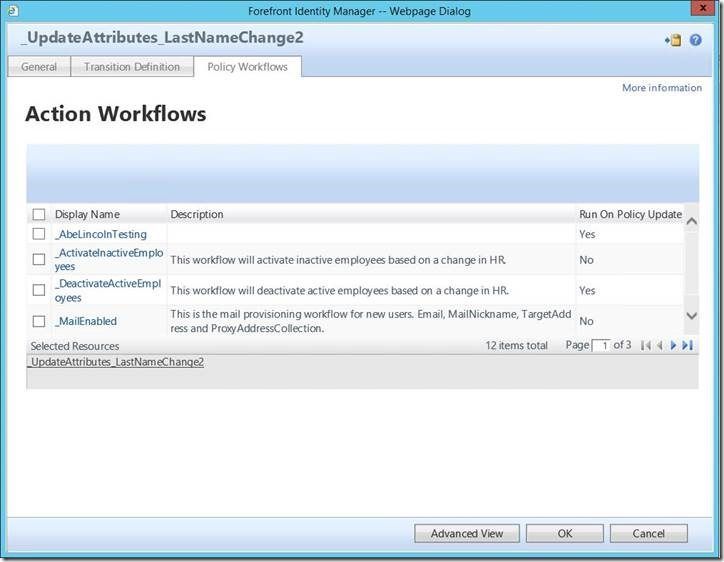This screenshot has height=562, width=724.
Task: Confirm with the OK button
Action: click(565, 533)
